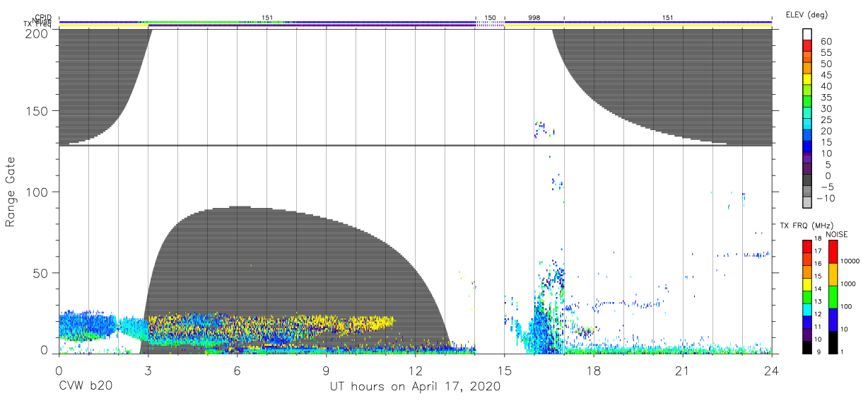Click the x-axis tick label '9'

(x=326, y=371)
